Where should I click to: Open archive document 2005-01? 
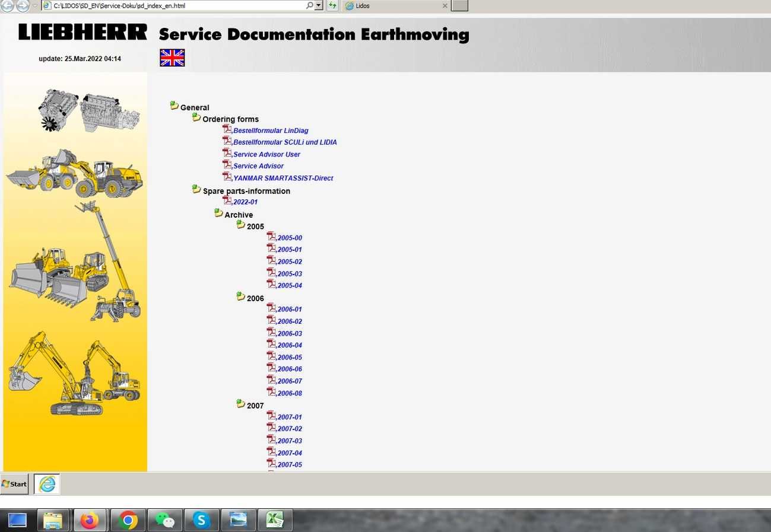tap(290, 250)
